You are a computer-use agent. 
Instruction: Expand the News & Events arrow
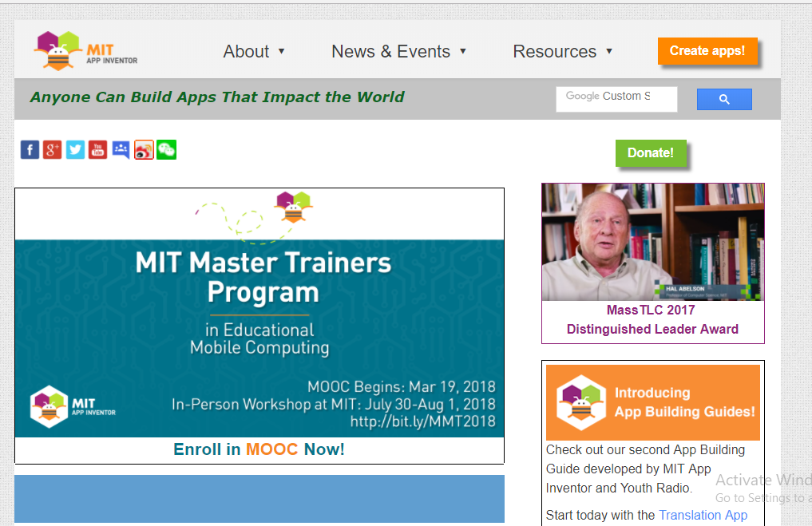463,51
